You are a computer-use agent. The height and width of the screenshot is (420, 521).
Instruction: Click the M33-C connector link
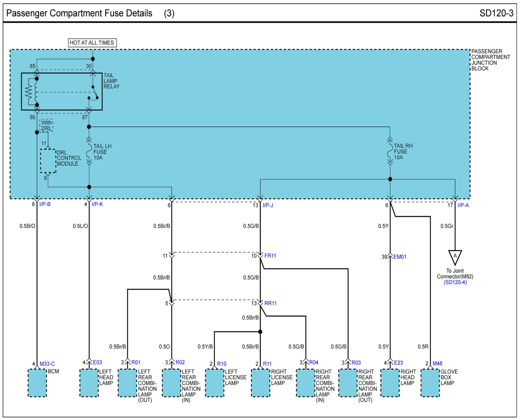pyautogui.click(x=47, y=364)
